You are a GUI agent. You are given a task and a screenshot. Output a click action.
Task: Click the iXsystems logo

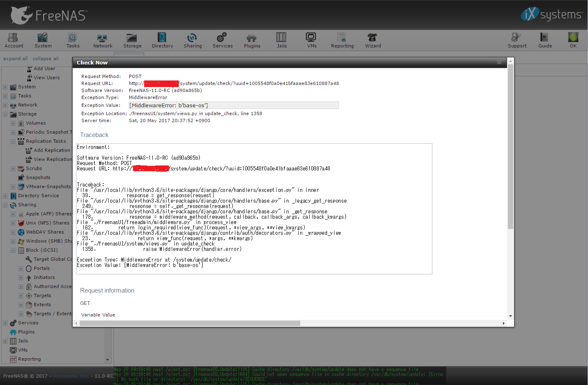click(551, 14)
